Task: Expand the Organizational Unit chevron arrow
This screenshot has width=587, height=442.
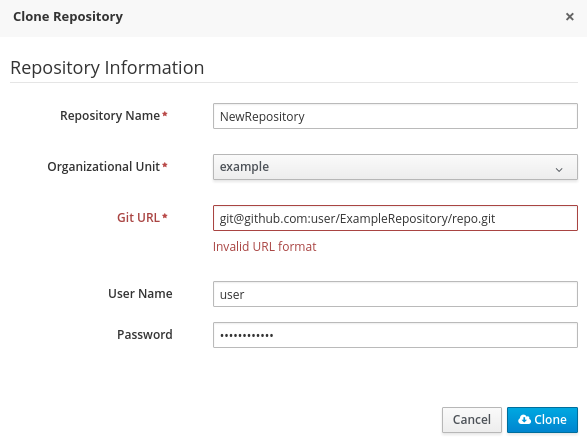Action: click(x=559, y=170)
